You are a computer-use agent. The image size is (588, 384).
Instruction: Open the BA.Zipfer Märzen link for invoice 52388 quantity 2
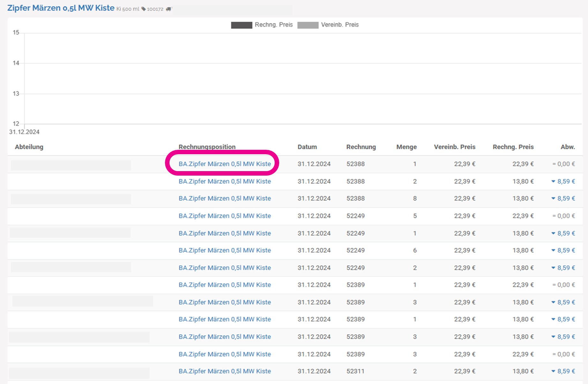click(225, 181)
